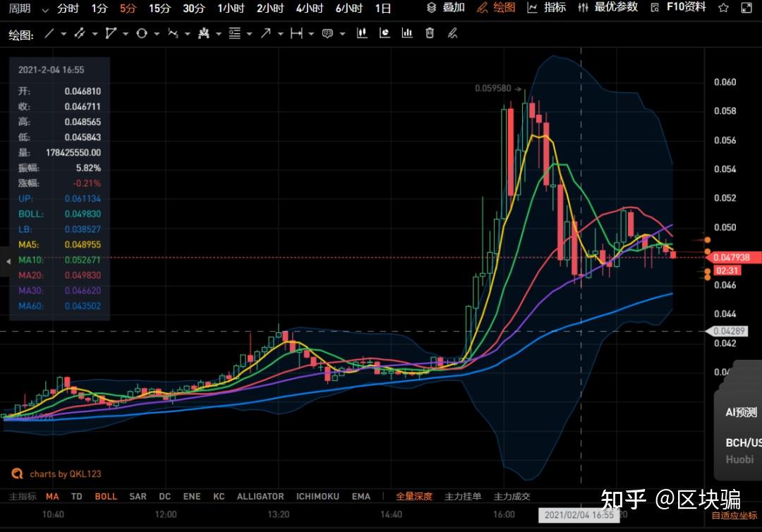The image size is (762, 532).
Task: Toggle the BOLL main indicator
Action: click(106, 497)
